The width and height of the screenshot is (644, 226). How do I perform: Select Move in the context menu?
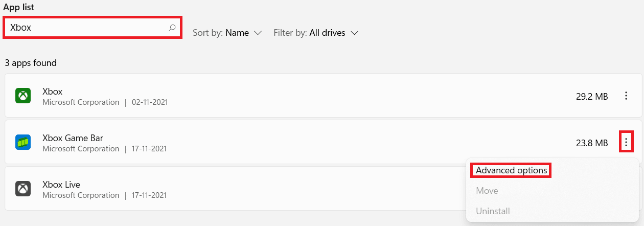coord(487,191)
